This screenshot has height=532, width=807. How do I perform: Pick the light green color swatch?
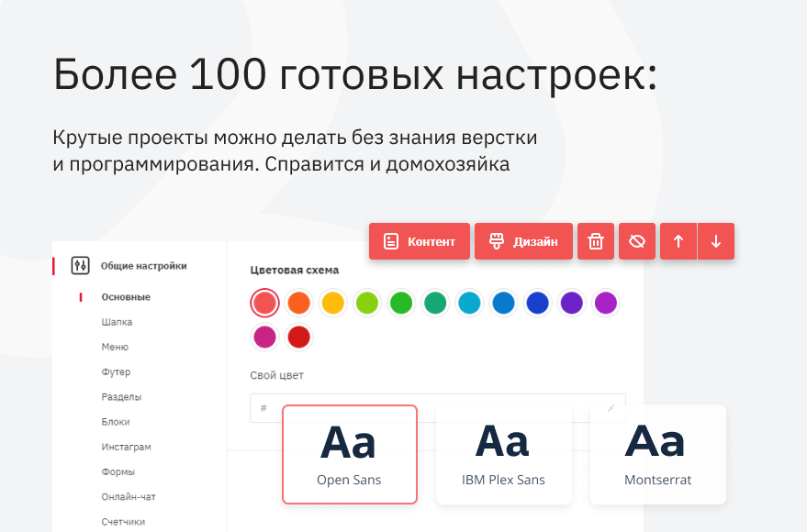coord(367,303)
